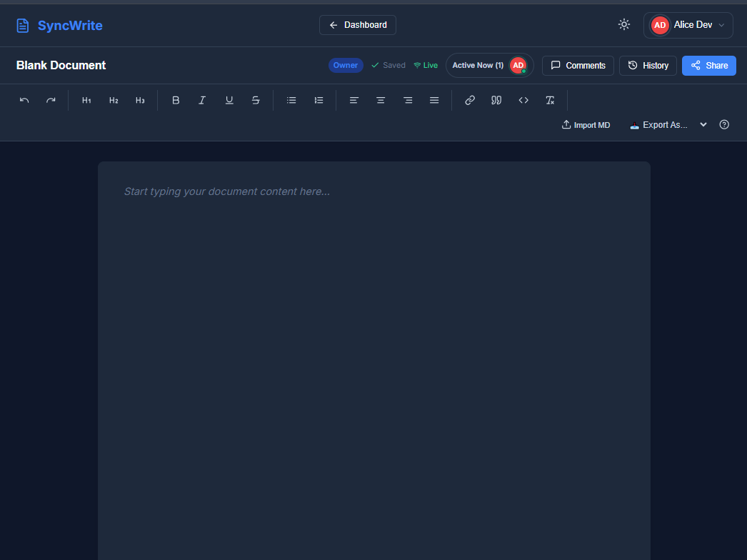Insert a hyperlink
The width and height of the screenshot is (747, 560).
[x=470, y=100]
